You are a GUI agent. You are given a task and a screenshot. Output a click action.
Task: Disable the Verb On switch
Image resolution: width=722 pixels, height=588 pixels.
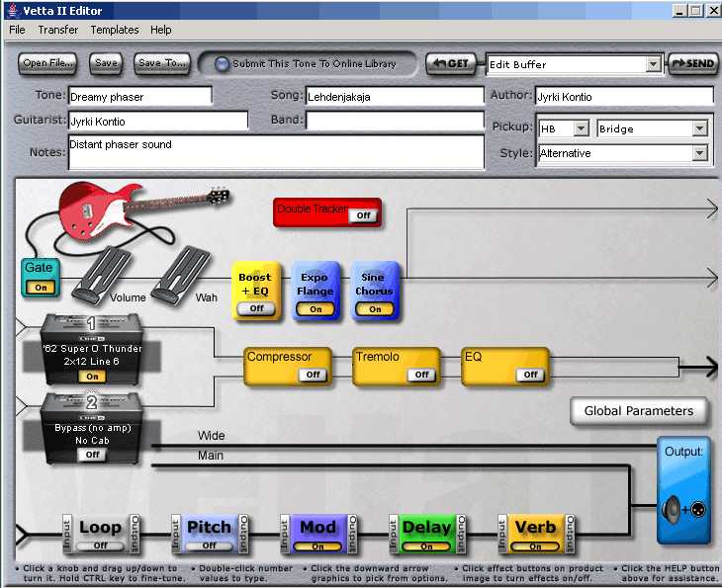coord(535,546)
